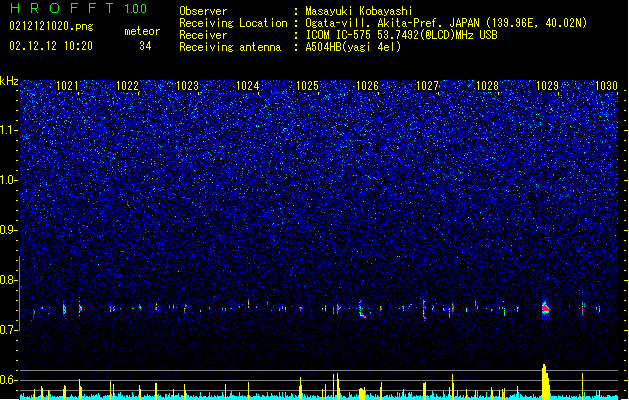Click the timestamp 02.12.12 10:20
Image resolution: width=629 pixels, height=400 pixels.
click(51, 46)
